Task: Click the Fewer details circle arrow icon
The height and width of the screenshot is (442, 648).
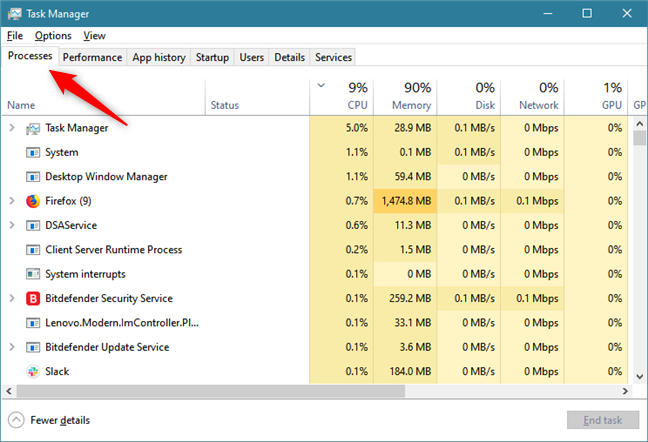Action: coord(16,420)
